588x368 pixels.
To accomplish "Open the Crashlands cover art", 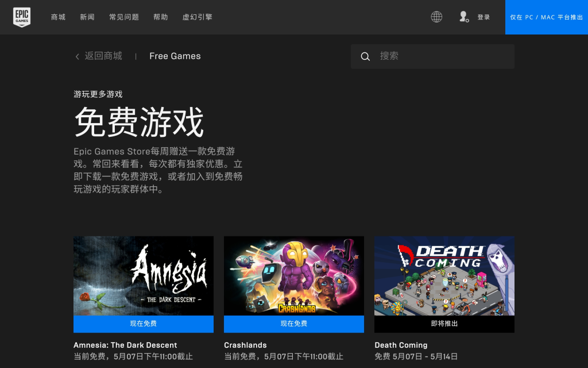I will point(293,275).
